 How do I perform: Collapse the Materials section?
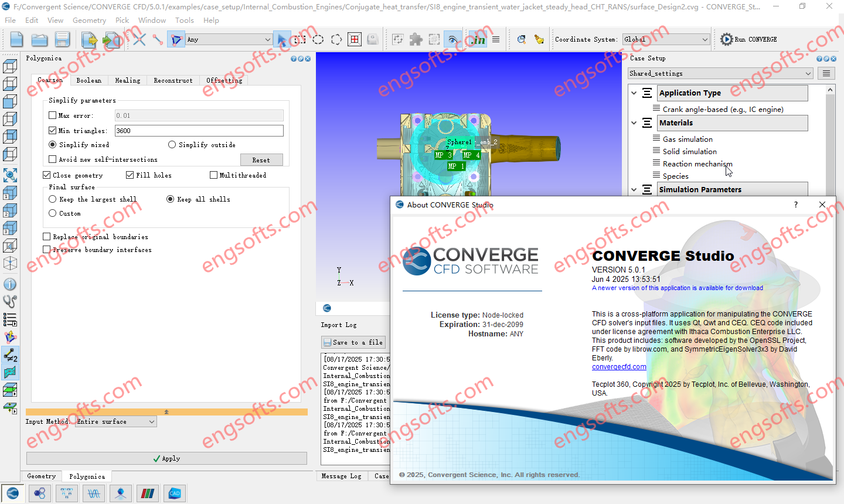(x=634, y=122)
